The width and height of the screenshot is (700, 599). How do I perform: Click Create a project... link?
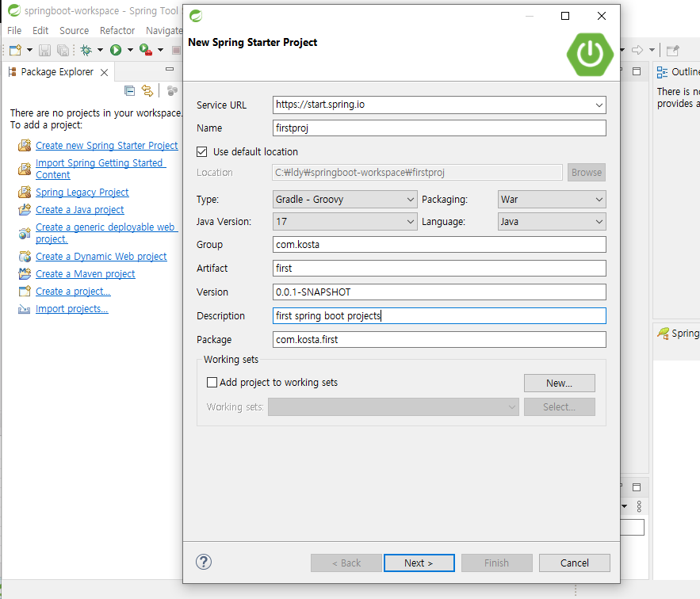(x=73, y=292)
